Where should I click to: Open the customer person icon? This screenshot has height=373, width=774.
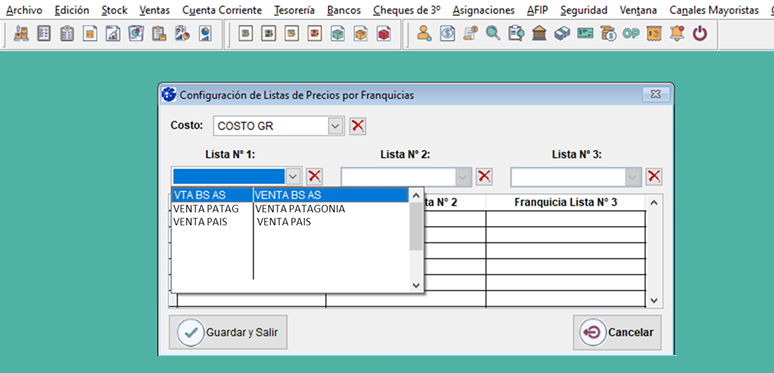[424, 34]
